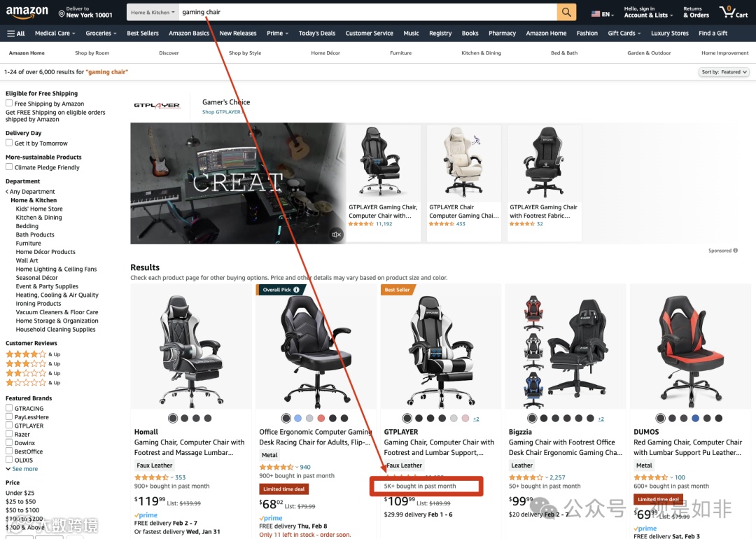The width and height of the screenshot is (756, 539).
Task: Open the Home & Kitchen search category dropdown
Action: pos(153,12)
